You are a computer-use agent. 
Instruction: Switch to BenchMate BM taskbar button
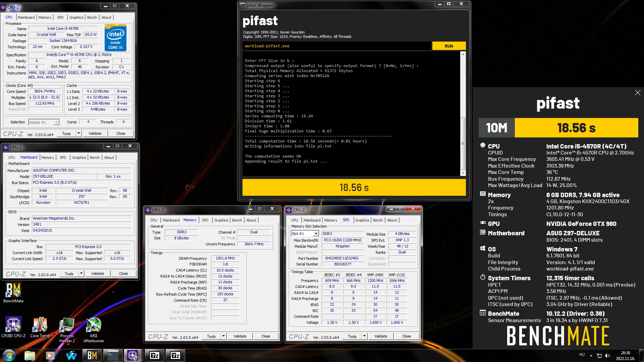[x=92, y=355]
